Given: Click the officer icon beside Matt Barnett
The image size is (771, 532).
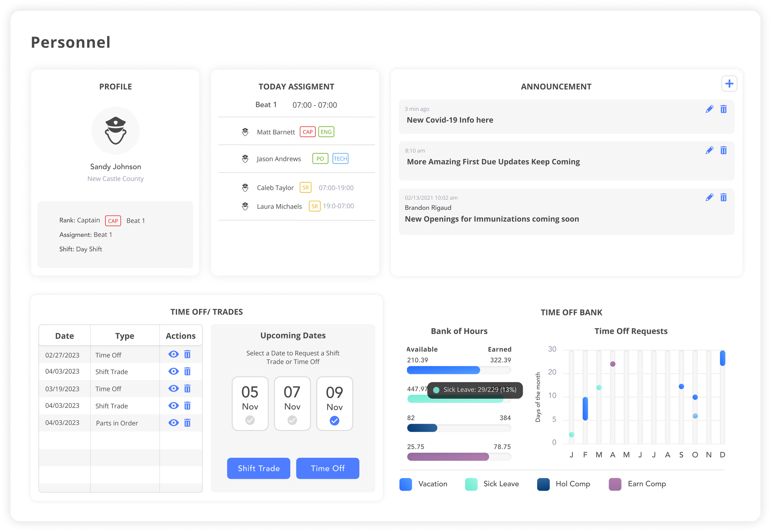Looking at the screenshot, I should pos(245,132).
